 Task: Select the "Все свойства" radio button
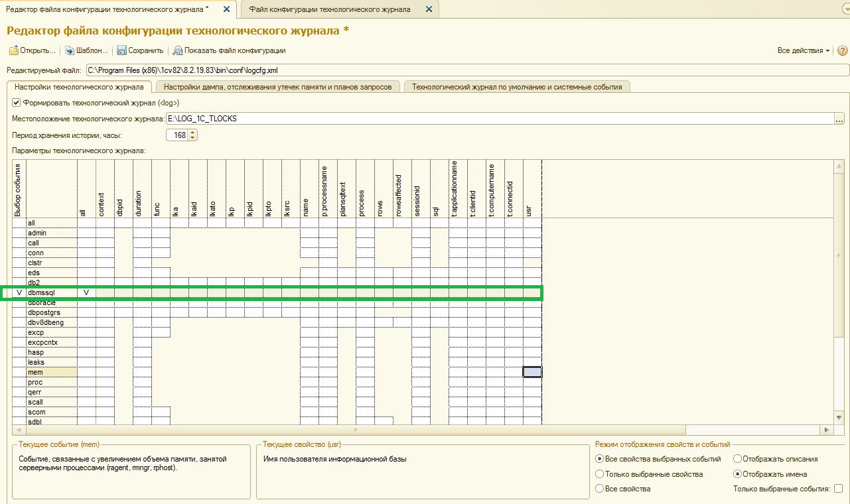600,489
